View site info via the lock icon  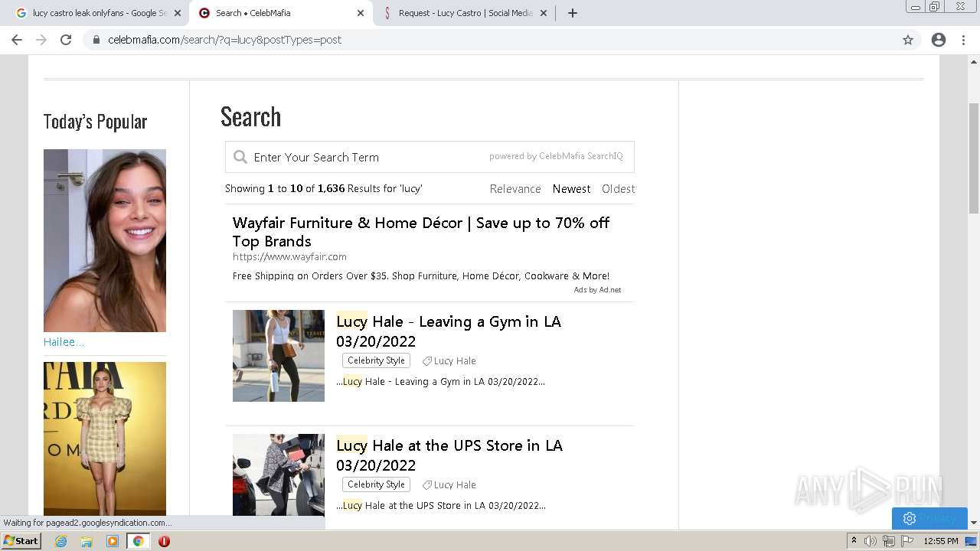point(96,40)
